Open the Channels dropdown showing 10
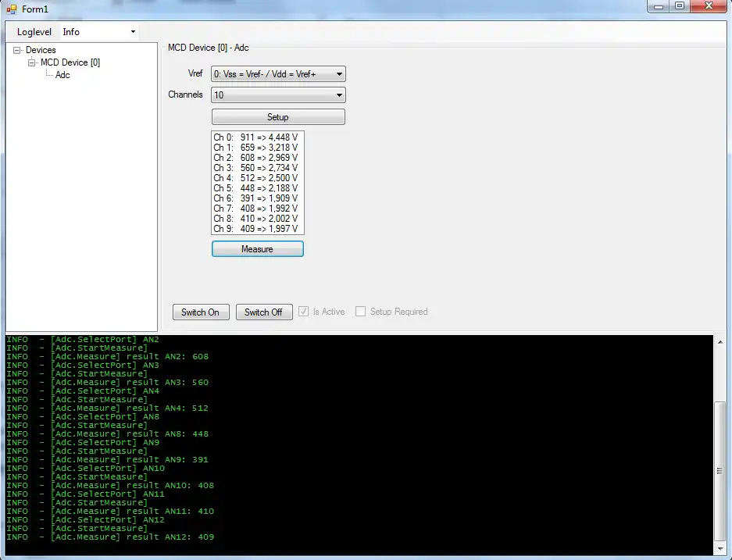This screenshot has height=560, width=732. [278, 95]
